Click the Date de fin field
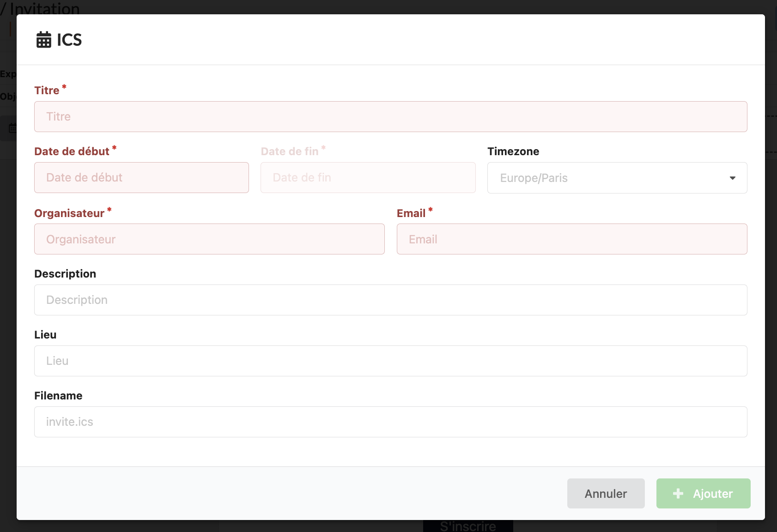Viewport: 777px width, 532px height. point(368,177)
